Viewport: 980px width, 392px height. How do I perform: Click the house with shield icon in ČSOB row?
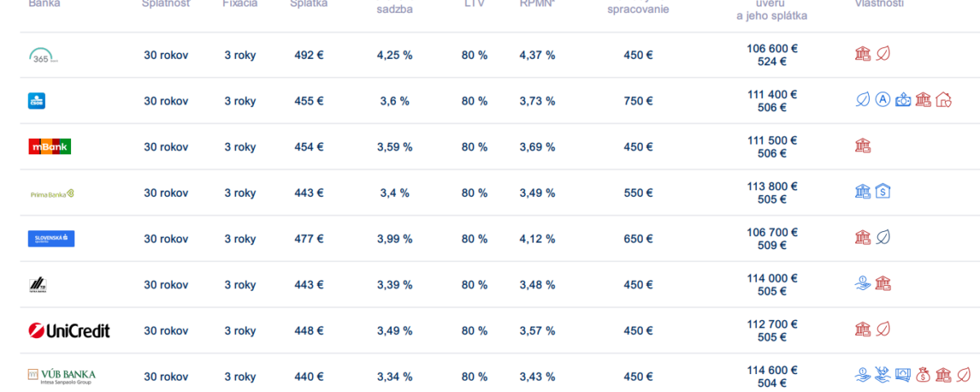pyautogui.click(x=944, y=100)
